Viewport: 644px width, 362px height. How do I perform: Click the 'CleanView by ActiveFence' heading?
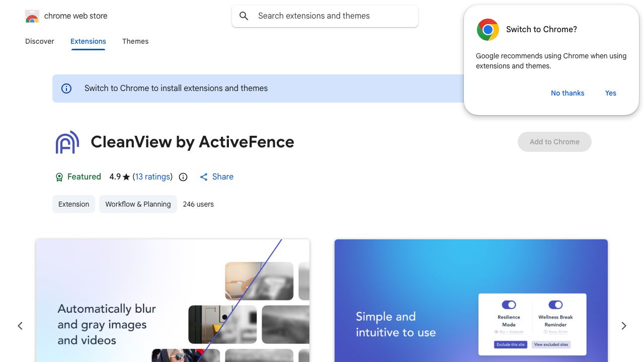coord(192,142)
